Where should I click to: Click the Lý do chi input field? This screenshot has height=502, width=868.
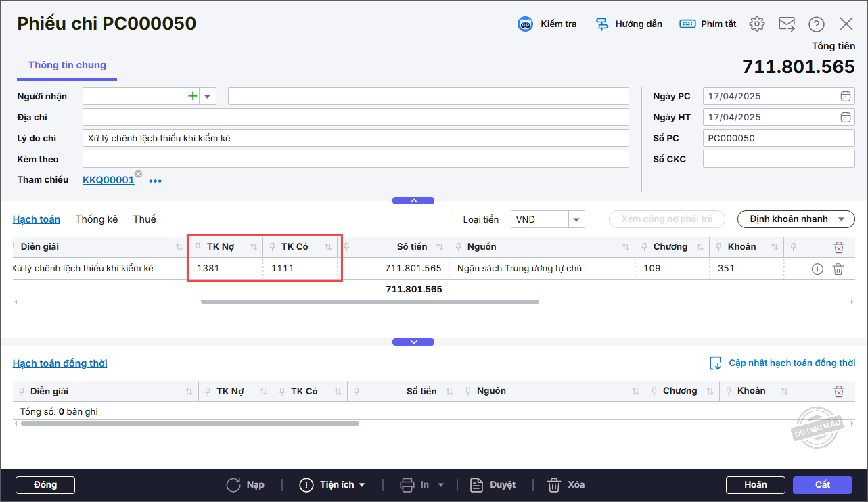(x=355, y=138)
